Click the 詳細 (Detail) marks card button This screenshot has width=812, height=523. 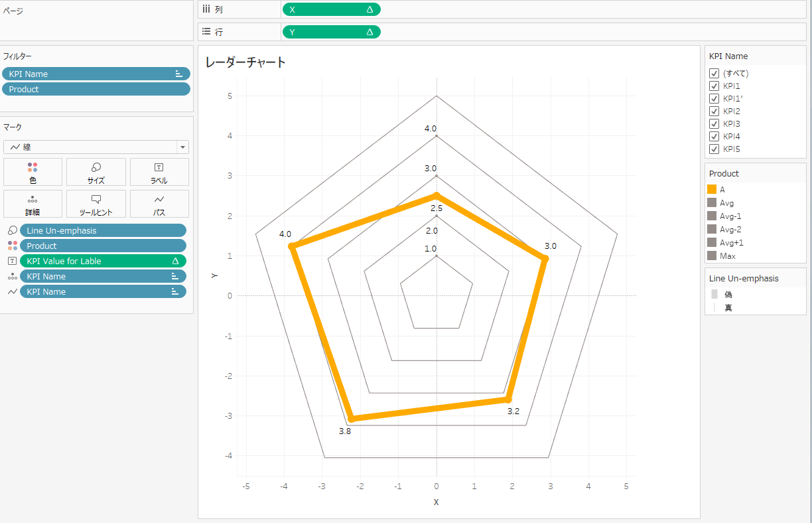pos(33,204)
